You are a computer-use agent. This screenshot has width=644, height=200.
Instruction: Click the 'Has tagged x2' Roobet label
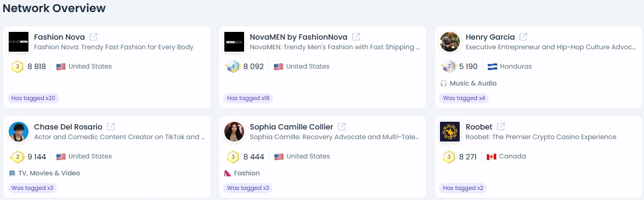(463, 188)
